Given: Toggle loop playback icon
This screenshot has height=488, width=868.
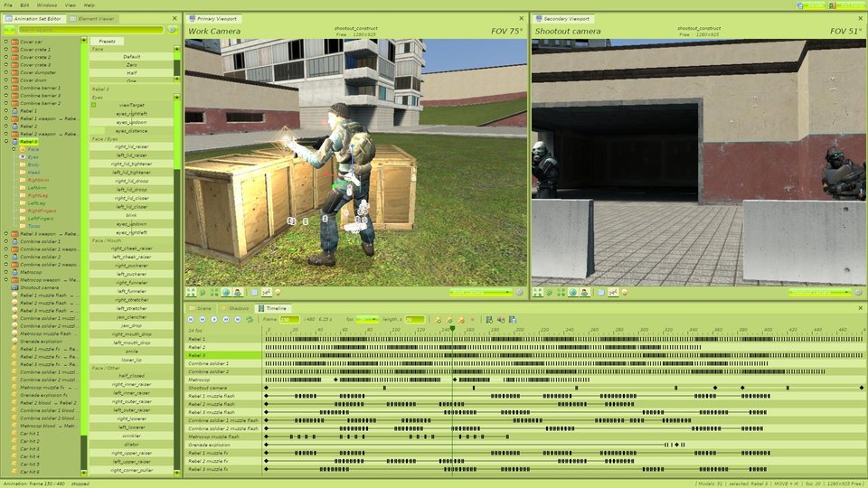Looking at the screenshot, I should [x=250, y=319].
